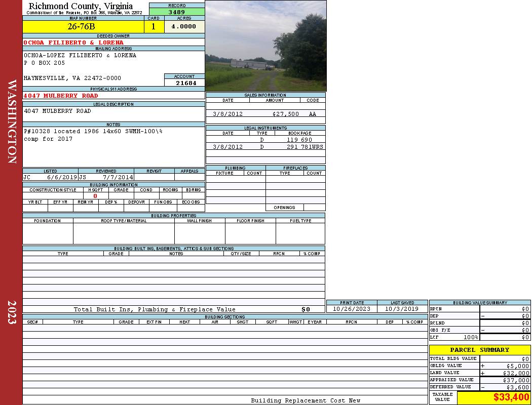Click the account number 21684
Viewport: 532px width, 405px height.
point(186,83)
